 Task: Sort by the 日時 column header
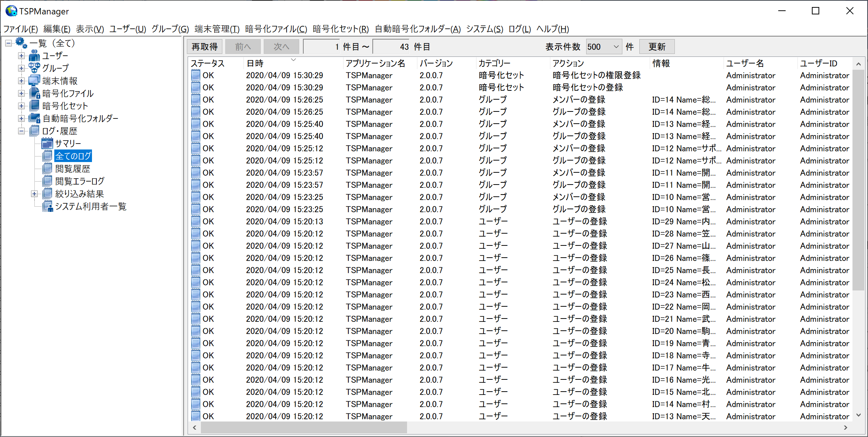(x=255, y=63)
